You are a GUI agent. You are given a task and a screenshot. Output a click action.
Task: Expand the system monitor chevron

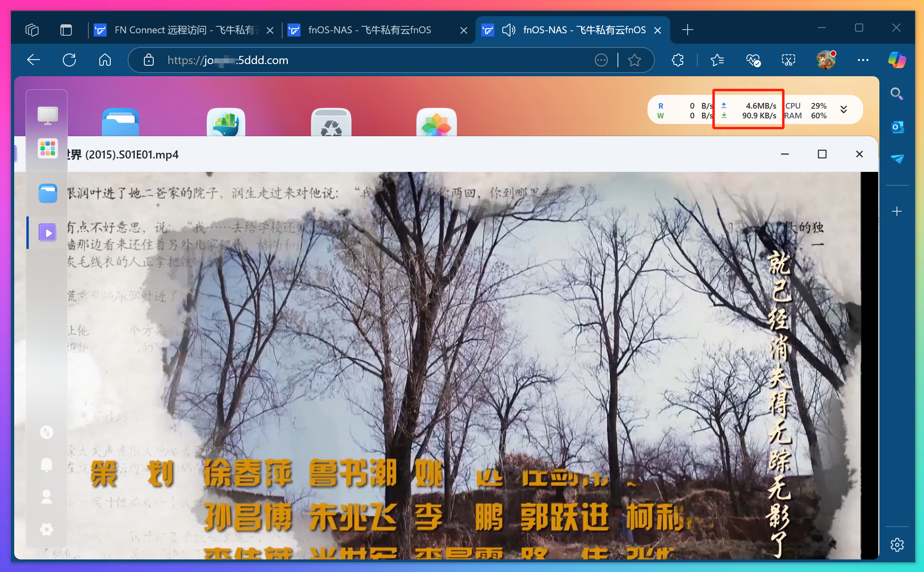click(844, 109)
